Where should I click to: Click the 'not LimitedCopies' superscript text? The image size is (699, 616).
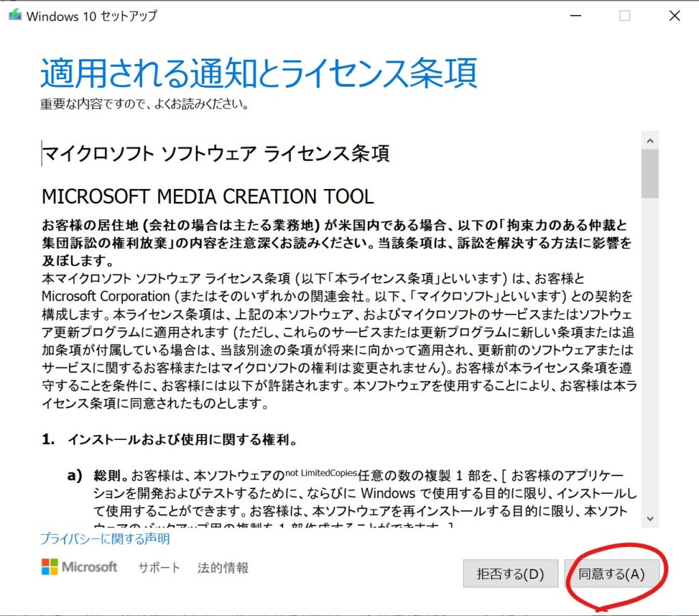(322, 473)
